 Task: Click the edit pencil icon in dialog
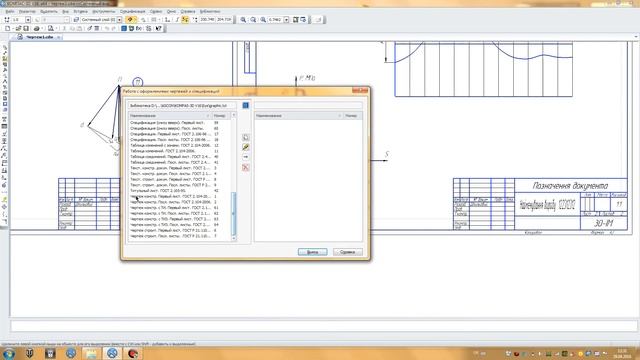click(246, 147)
